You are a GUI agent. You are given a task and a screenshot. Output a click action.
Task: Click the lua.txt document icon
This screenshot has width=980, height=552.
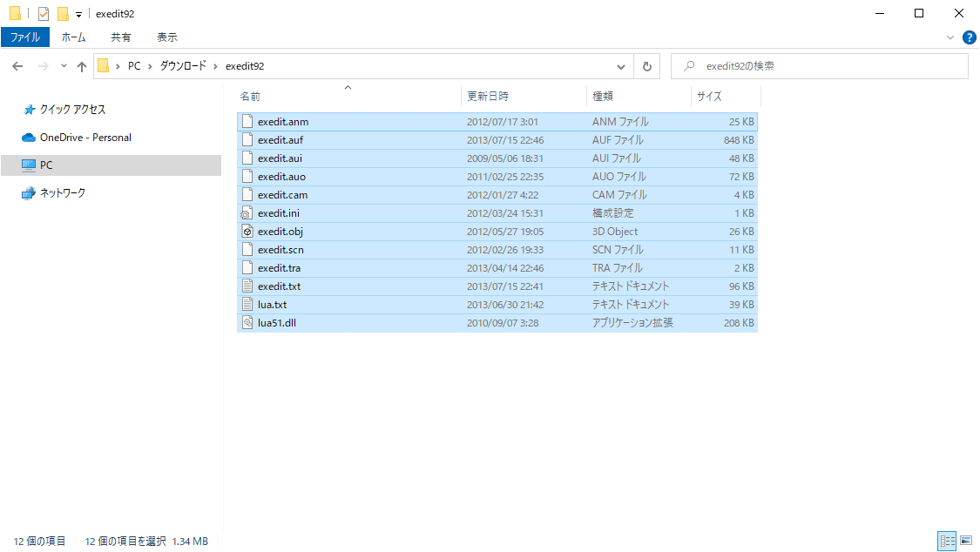coord(247,304)
